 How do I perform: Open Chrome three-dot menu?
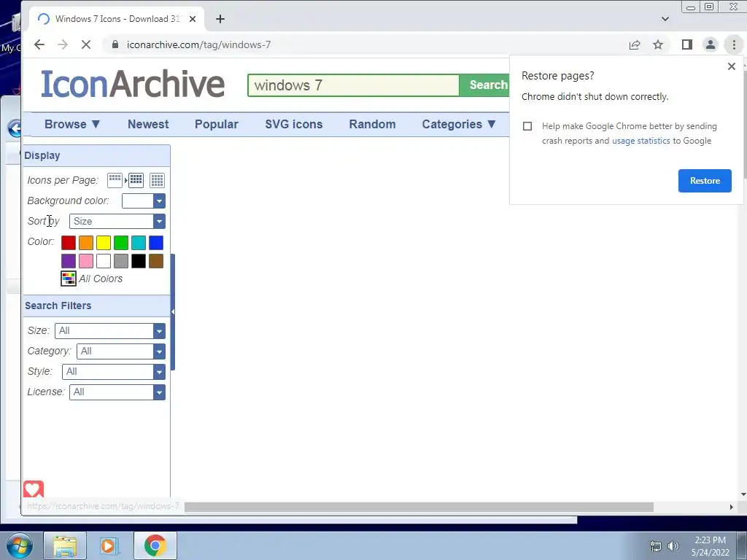(x=734, y=44)
